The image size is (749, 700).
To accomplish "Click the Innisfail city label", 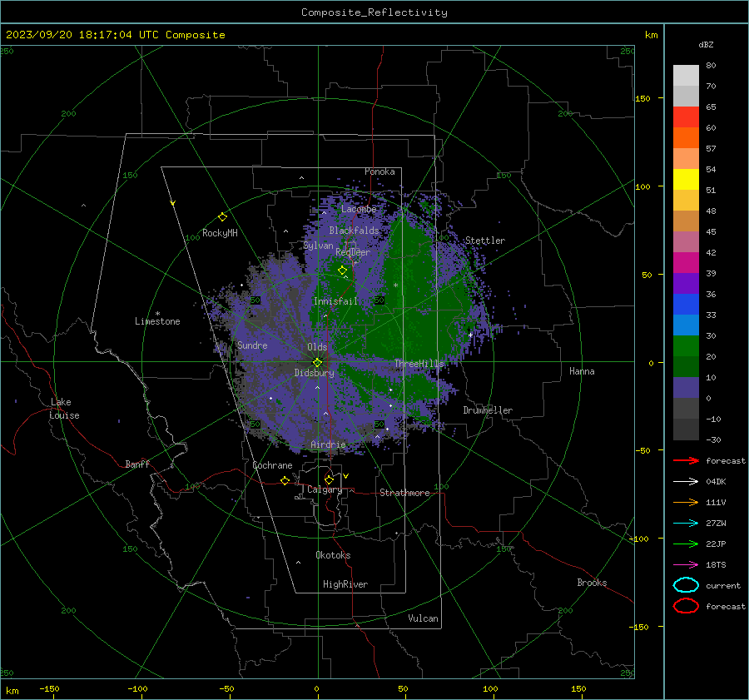I will 335,301.
